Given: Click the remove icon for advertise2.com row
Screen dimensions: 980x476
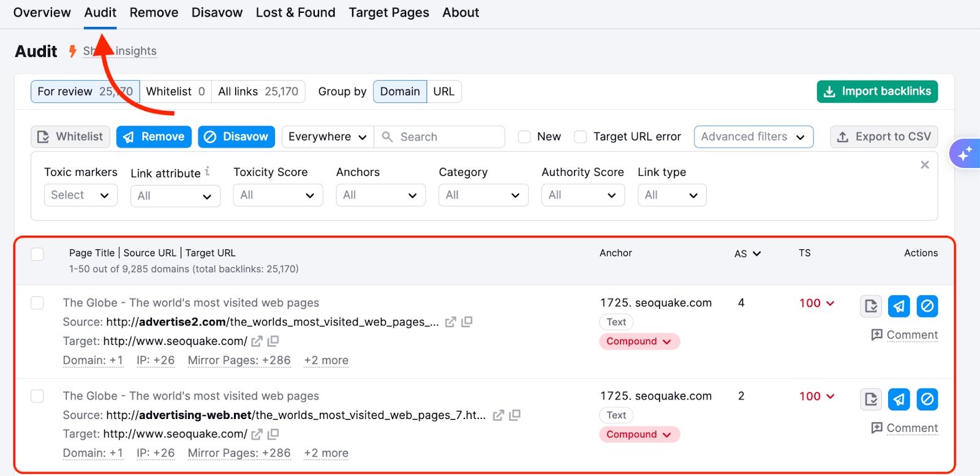Looking at the screenshot, I should [x=899, y=306].
